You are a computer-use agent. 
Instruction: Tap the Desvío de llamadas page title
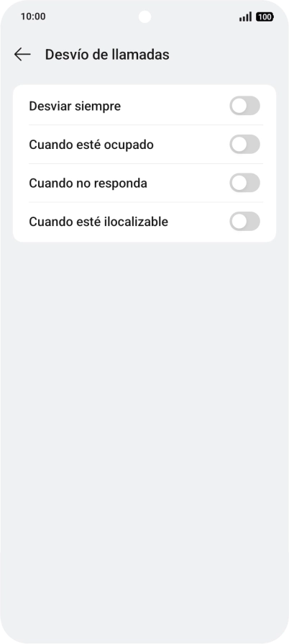coord(107,54)
